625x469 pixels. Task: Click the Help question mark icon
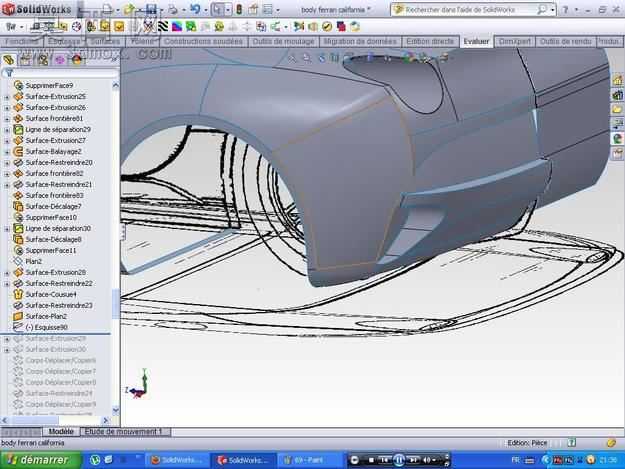(566, 10)
